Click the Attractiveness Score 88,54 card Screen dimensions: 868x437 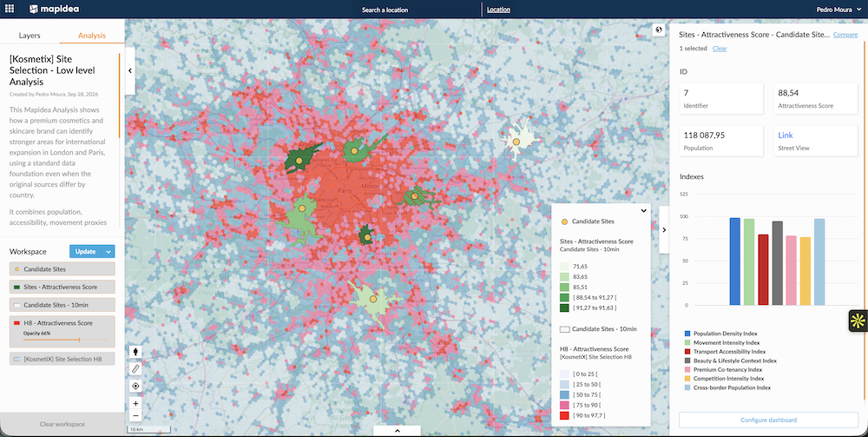[x=815, y=98]
